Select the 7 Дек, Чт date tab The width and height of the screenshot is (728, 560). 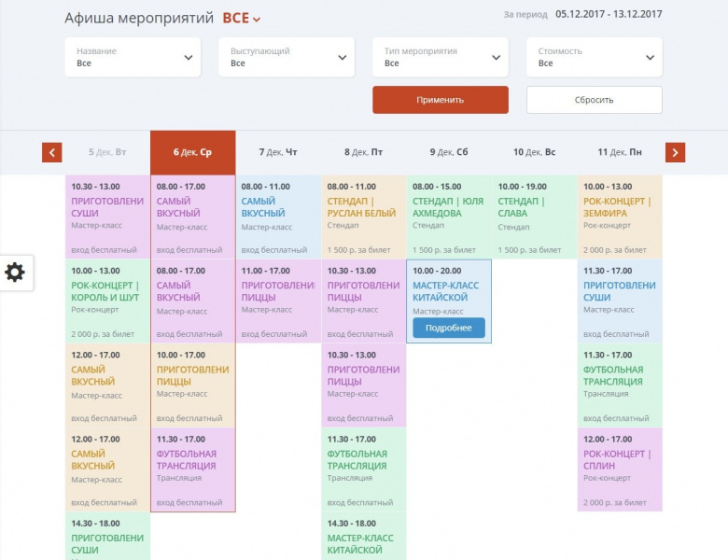pos(278,152)
